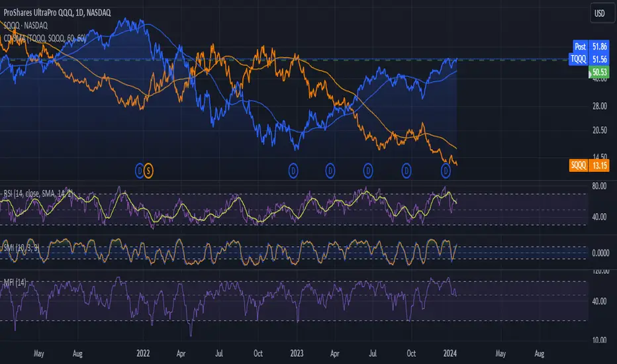Click the 40.00 value on MFI scale
Viewport: 617px width, 364px height.
[x=599, y=301]
